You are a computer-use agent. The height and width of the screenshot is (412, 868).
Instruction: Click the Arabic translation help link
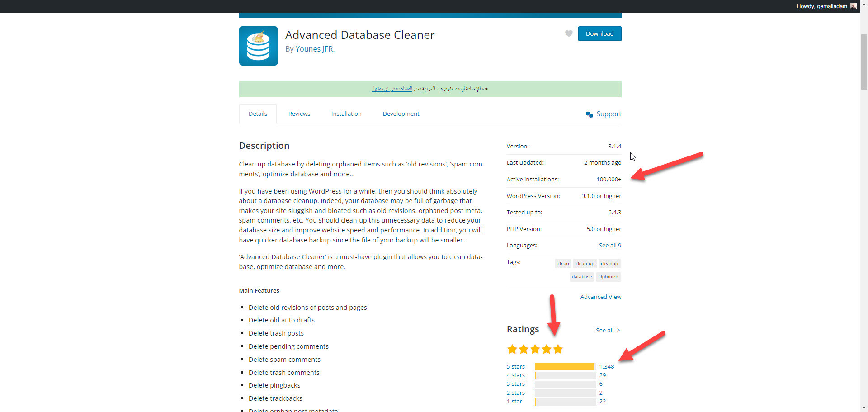(392, 89)
